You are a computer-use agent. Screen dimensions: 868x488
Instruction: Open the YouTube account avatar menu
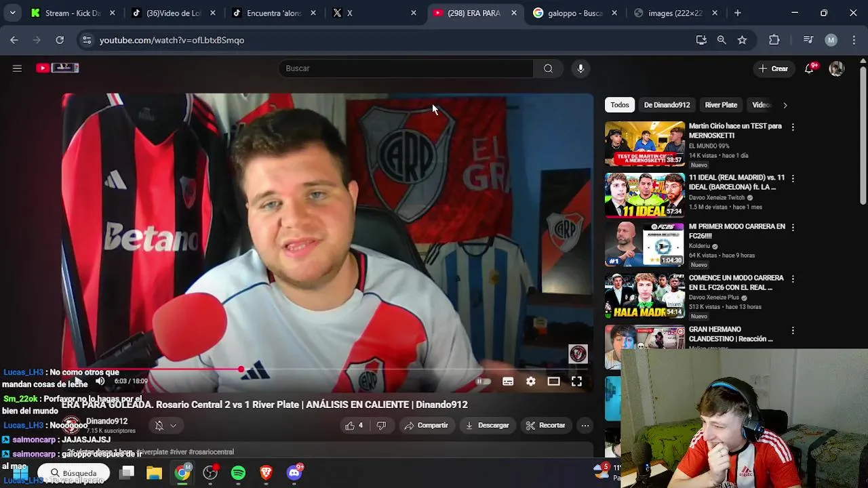click(837, 68)
